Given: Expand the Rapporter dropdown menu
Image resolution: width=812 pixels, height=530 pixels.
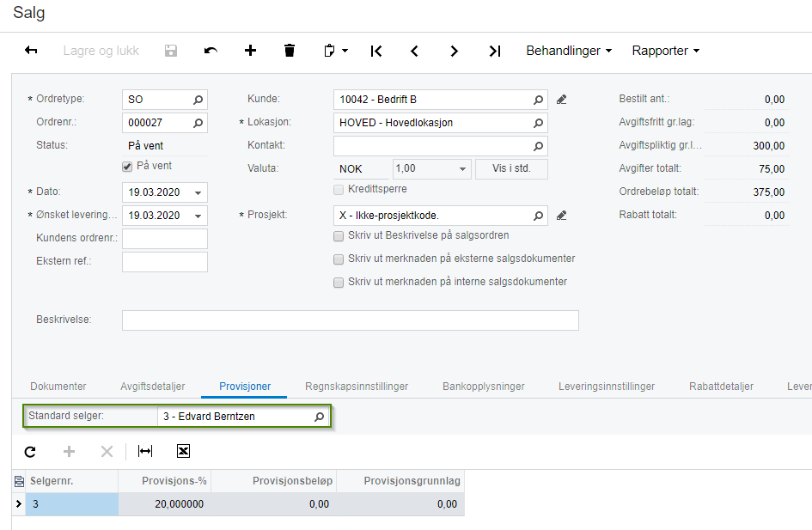Looking at the screenshot, I should 666,51.
